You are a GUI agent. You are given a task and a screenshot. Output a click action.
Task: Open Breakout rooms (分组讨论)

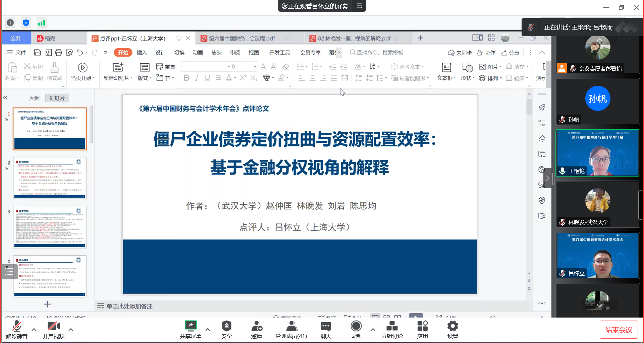click(392, 326)
